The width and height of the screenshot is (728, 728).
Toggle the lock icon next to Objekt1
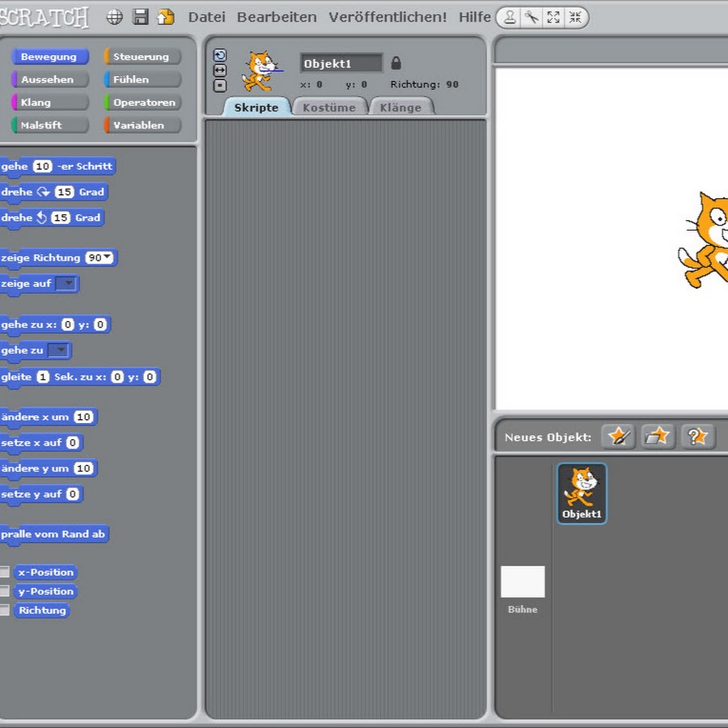tap(396, 63)
